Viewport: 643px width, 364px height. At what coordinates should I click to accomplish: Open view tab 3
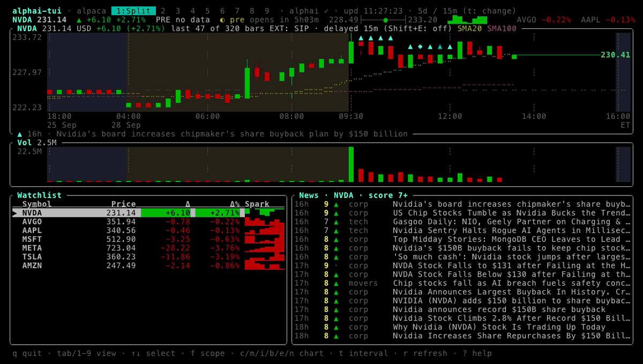178,11
